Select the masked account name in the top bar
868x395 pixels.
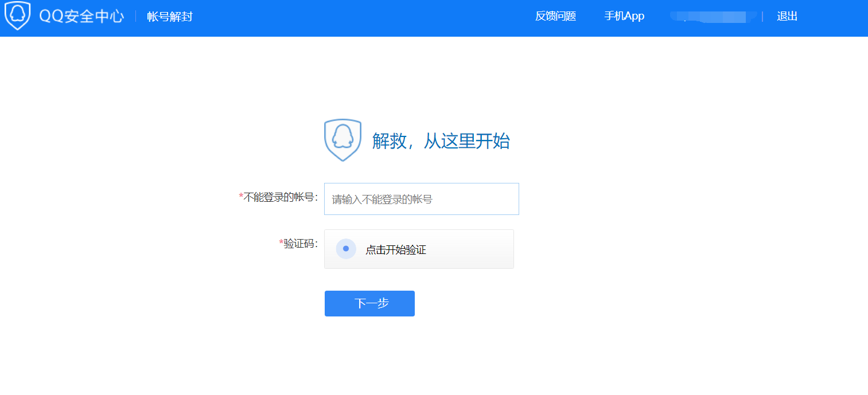[x=713, y=16]
